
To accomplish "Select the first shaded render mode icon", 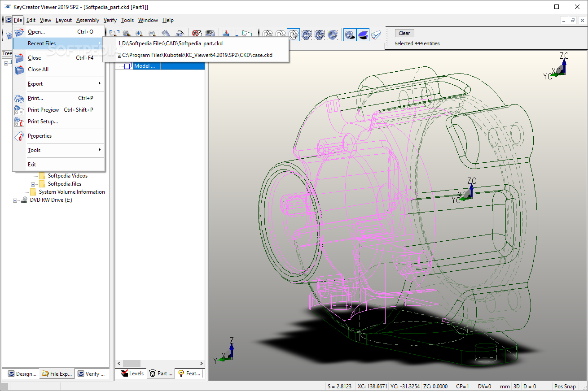I will tap(307, 35).
